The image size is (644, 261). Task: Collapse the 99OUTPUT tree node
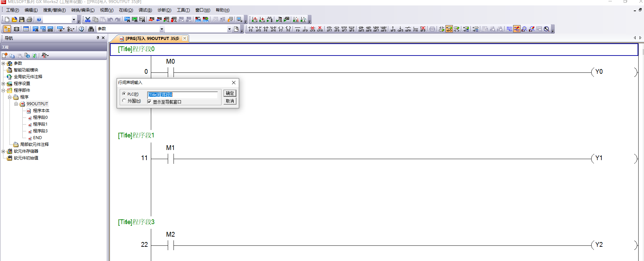16,104
